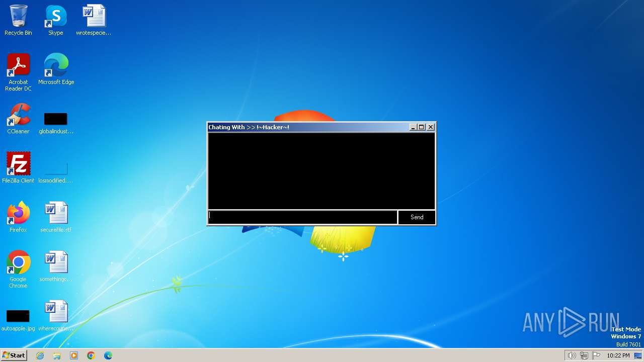Viewport: 644px width, 362px height.
Task: Click the volume speaker tray icon
Action: click(572, 355)
